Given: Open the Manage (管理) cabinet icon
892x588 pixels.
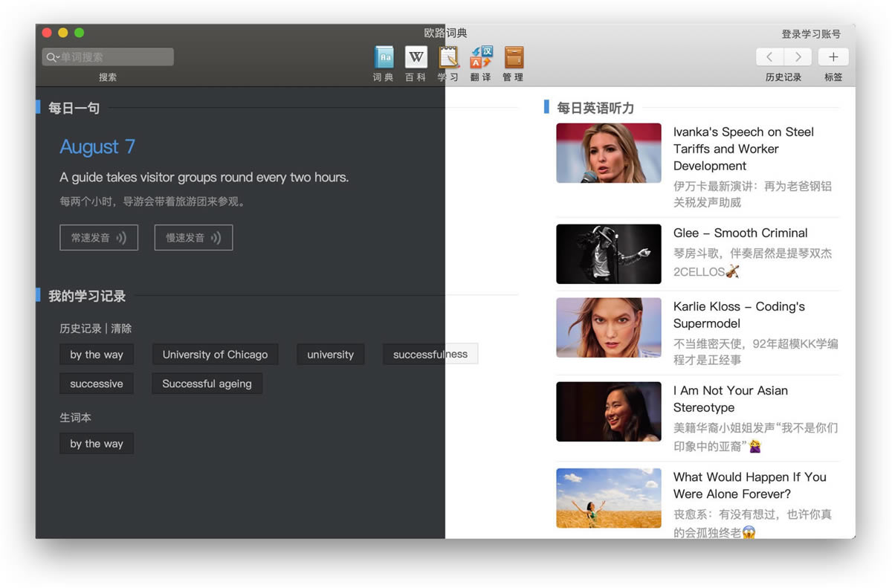Looking at the screenshot, I should coord(513,57).
